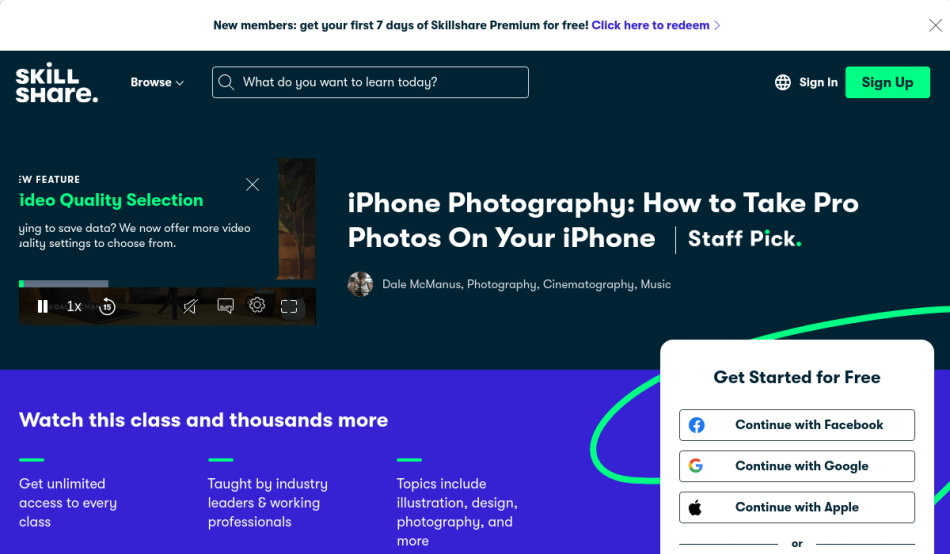Seek using the video progress bar
Viewport: 950px width, 554px height.
tap(64, 284)
